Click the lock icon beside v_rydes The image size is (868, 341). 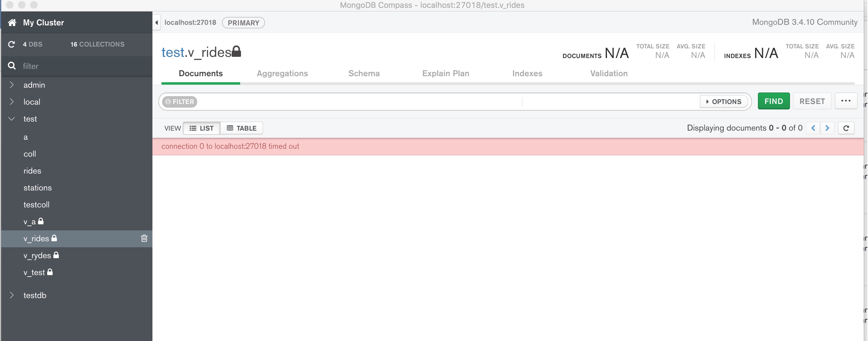click(56, 255)
